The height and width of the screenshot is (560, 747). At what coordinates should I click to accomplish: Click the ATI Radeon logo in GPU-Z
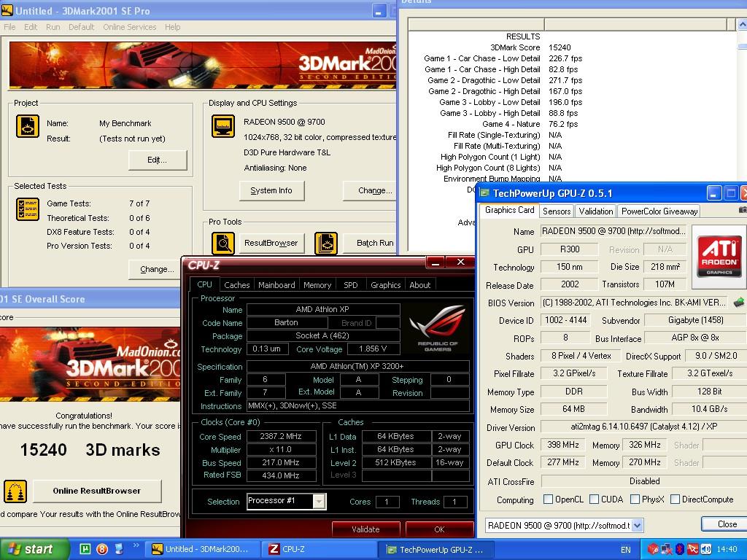click(719, 257)
